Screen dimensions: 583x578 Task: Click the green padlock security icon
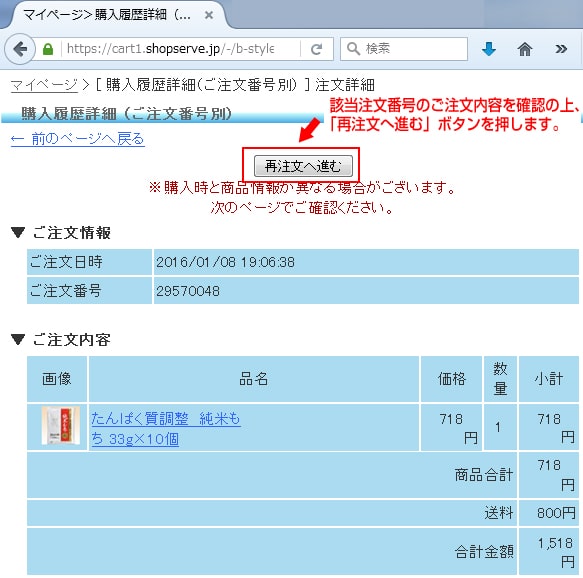point(48,49)
